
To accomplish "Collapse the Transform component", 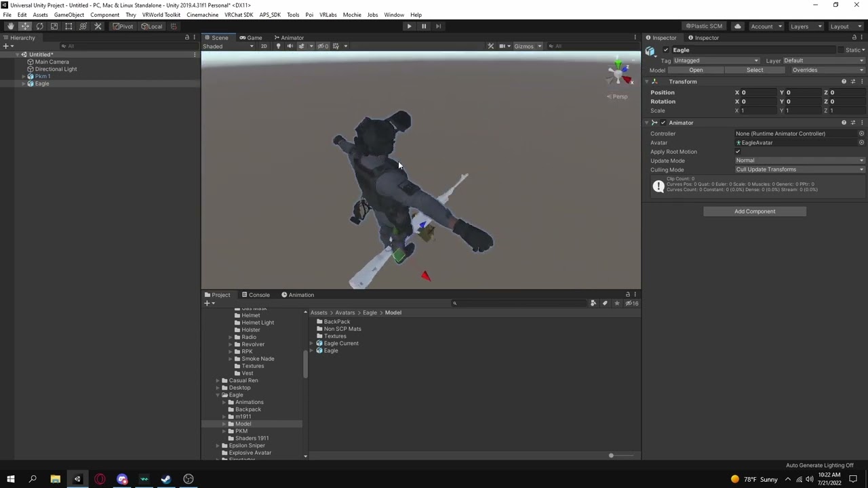I will coord(647,81).
